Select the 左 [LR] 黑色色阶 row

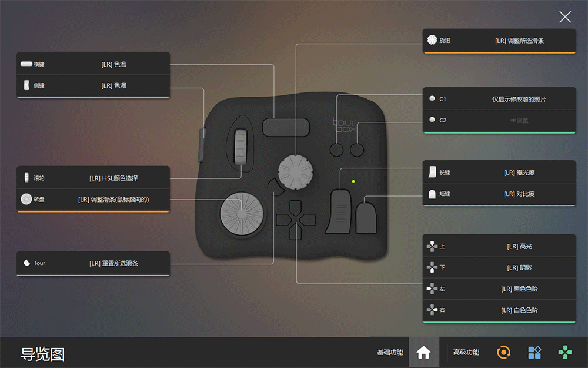(499, 289)
